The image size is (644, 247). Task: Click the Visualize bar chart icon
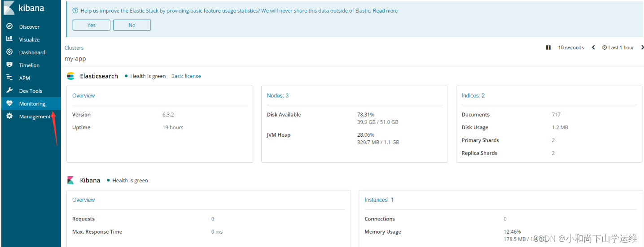[9, 39]
